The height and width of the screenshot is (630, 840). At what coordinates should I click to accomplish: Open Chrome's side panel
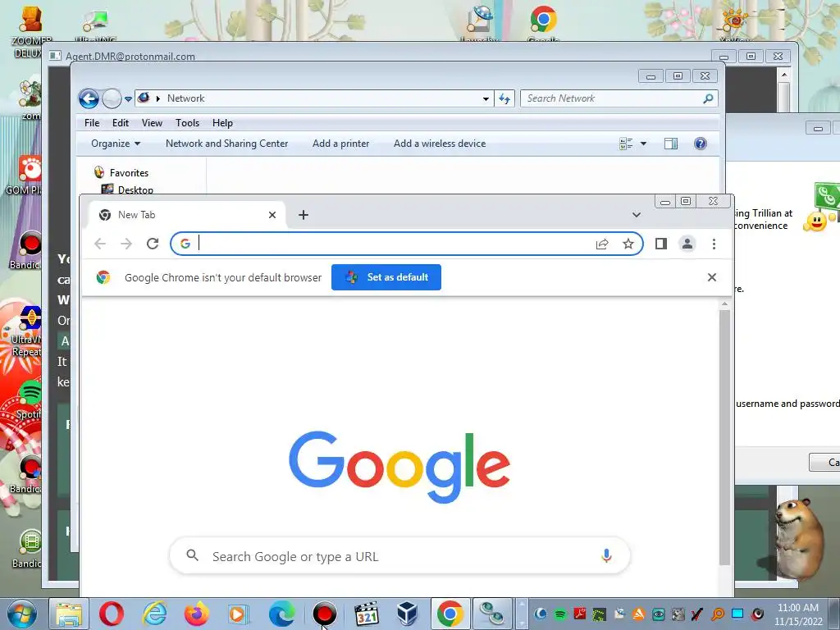pos(661,244)
